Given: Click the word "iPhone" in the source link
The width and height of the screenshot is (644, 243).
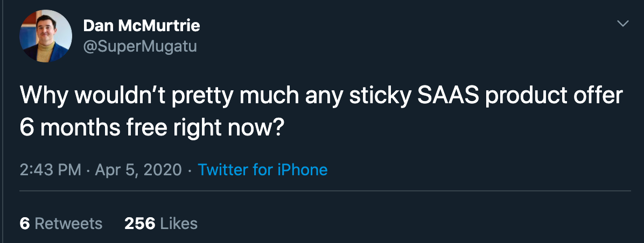Looking at the screenshot, I should point(302,170).
